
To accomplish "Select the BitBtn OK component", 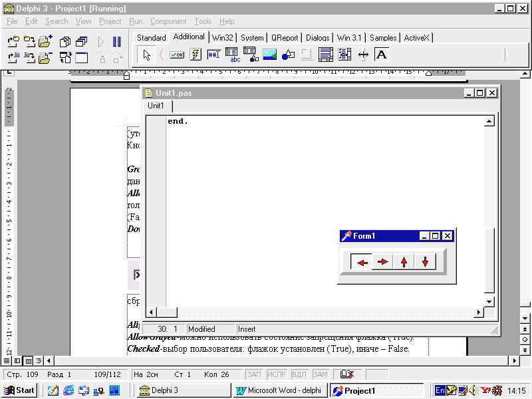I will click(x=177, y=55).
